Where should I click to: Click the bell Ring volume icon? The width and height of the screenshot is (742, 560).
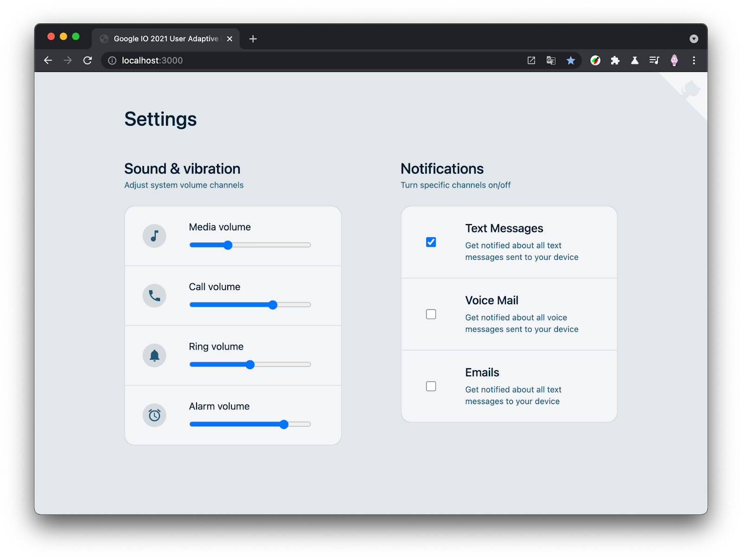coord(154,355)
